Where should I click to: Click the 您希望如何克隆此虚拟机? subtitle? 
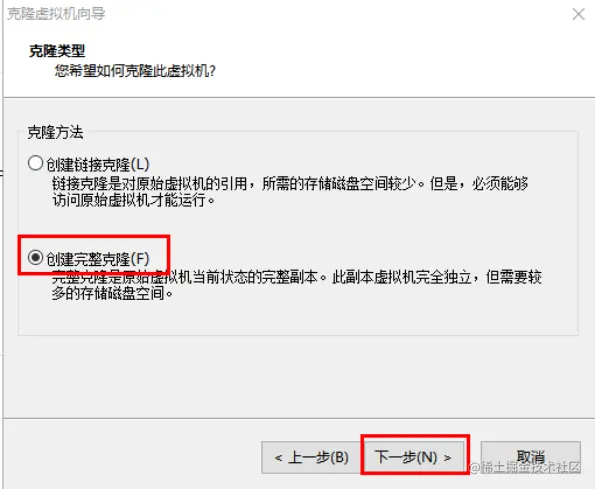[x=135, y=71]
